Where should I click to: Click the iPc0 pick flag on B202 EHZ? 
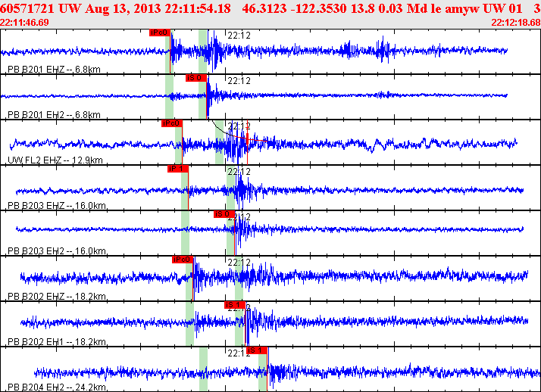click(183, 260)
